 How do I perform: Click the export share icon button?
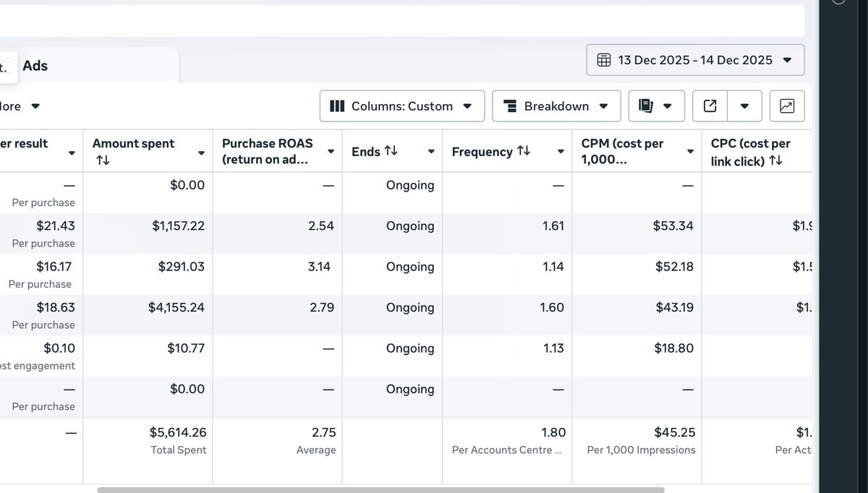coord(710,106)
